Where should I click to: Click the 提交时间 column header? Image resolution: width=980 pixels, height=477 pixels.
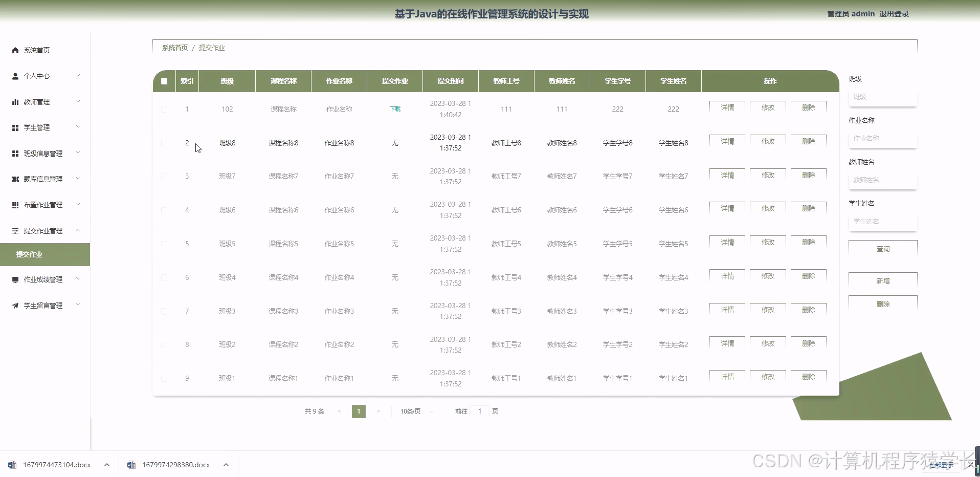pyautogui.click(x=451, y=81)
